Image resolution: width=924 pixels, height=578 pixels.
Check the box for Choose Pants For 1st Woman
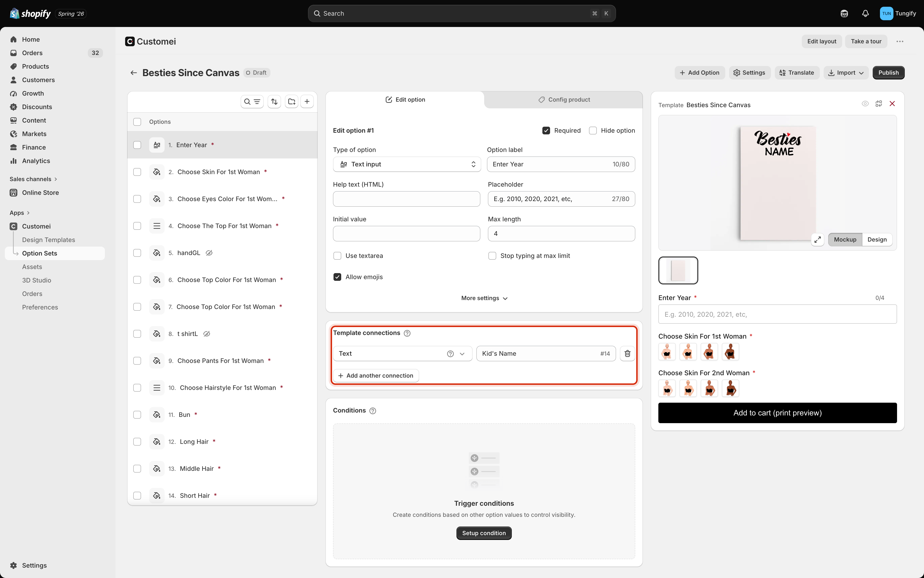pyautogui.click(x=137, y=361)
